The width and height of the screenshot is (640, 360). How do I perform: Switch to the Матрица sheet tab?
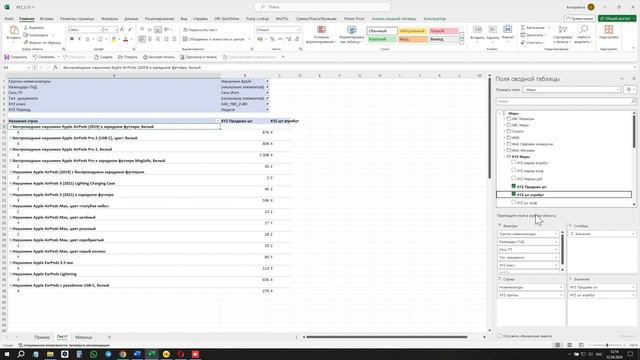[83, 337]
